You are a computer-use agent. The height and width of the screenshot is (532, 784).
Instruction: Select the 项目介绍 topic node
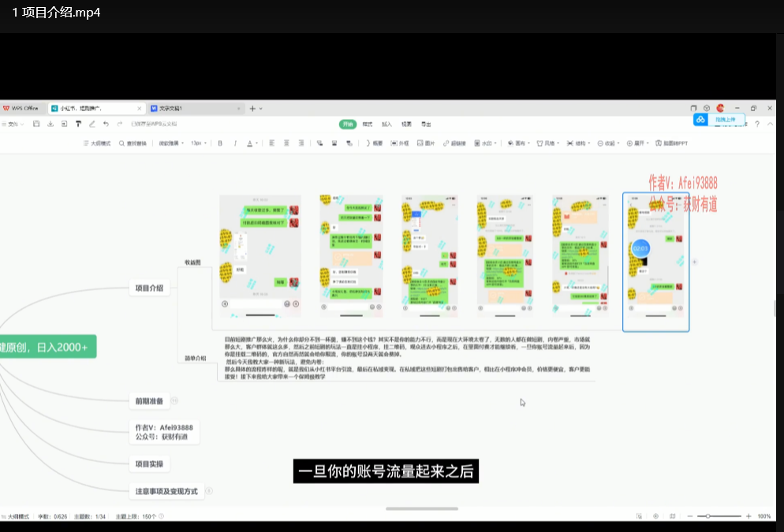(149, 288)
